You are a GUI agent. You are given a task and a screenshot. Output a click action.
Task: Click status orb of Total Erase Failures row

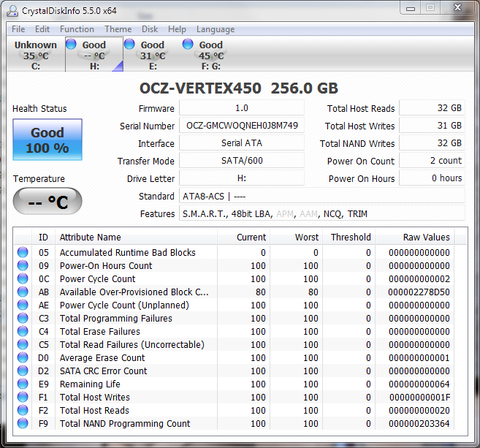pos(23,331)
